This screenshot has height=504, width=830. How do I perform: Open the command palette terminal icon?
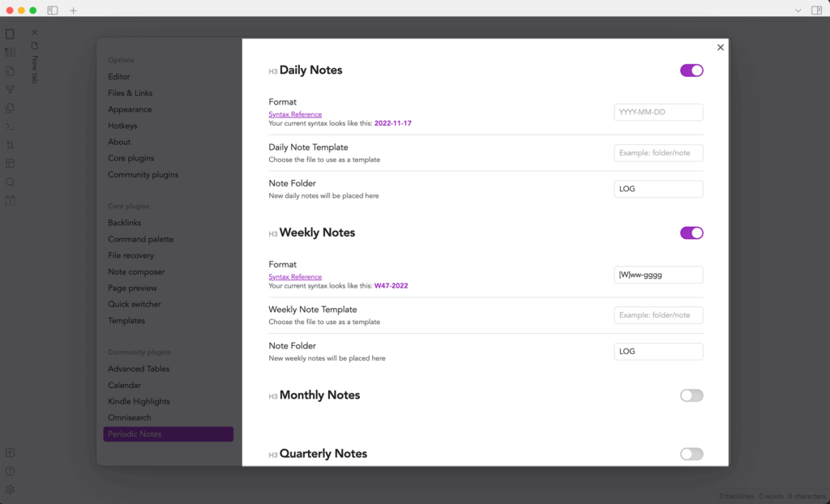(10, 126)
